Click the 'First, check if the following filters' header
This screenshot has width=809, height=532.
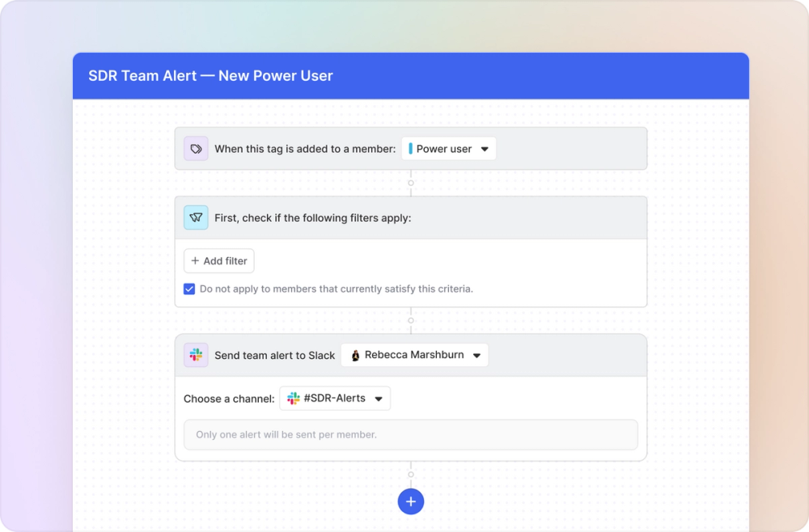point(312,218)
